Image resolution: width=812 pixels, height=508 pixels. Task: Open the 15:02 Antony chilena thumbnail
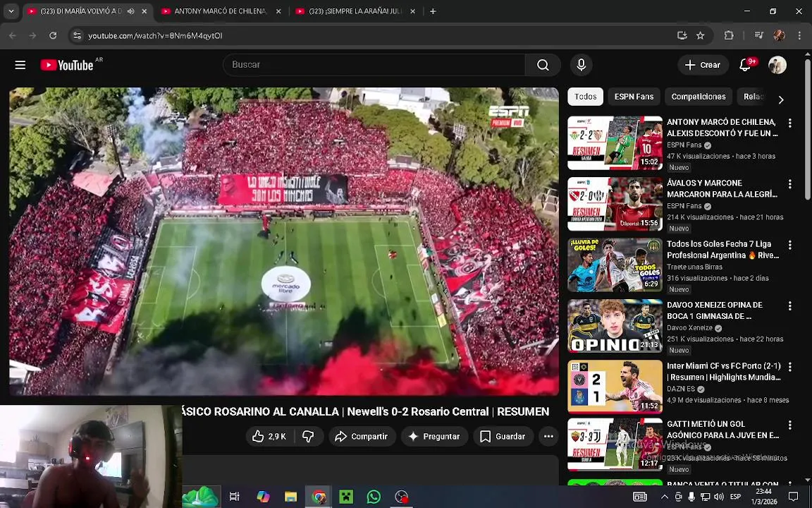click(x=615, y=143)
